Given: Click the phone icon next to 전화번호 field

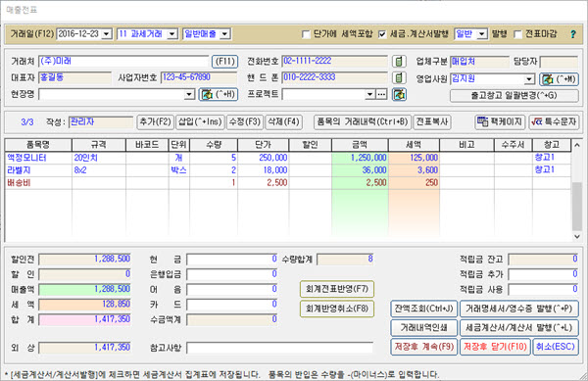Looking at the screenshot, I should (399, 61).
